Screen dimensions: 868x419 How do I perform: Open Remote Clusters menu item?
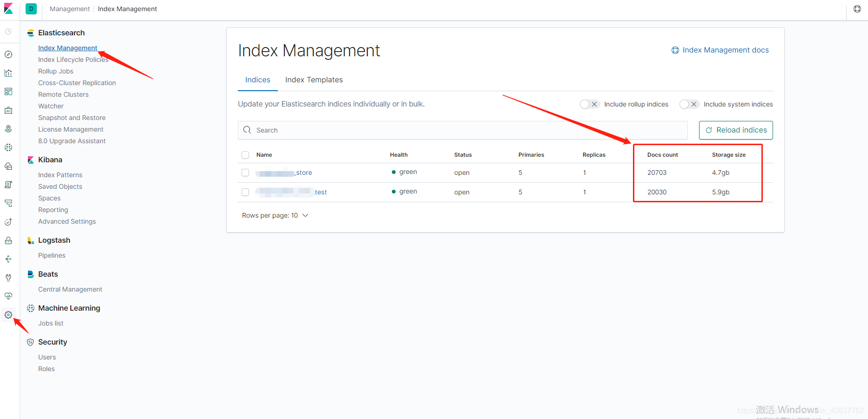63,94
